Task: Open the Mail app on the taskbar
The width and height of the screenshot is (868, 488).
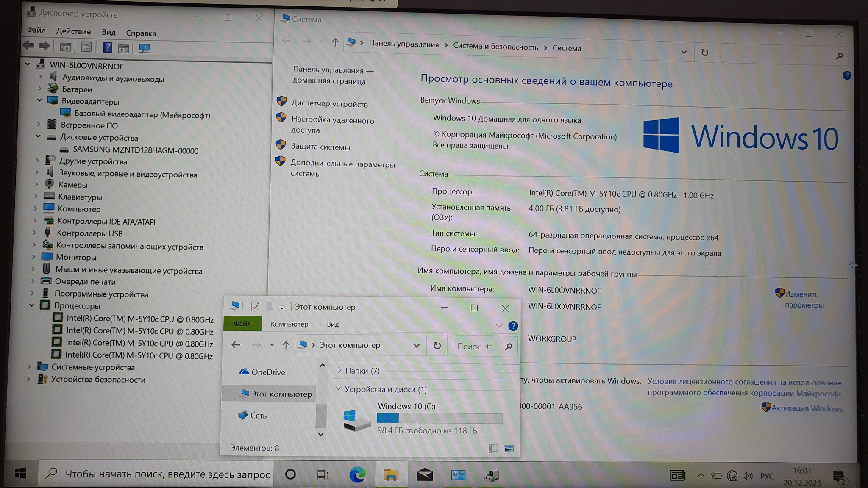Action: pos(424,475)
